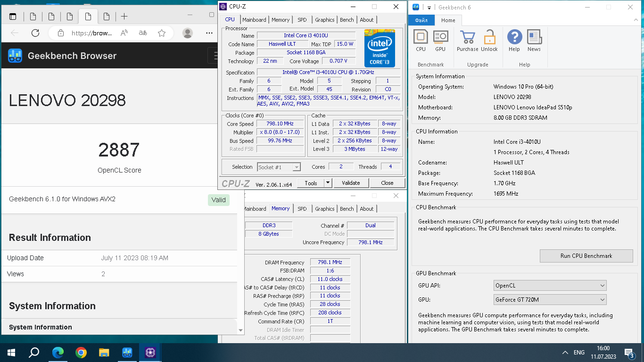644x362 pixels.
Task: Open Help from the Geekbench ribbon
Action: pos(514,41)
